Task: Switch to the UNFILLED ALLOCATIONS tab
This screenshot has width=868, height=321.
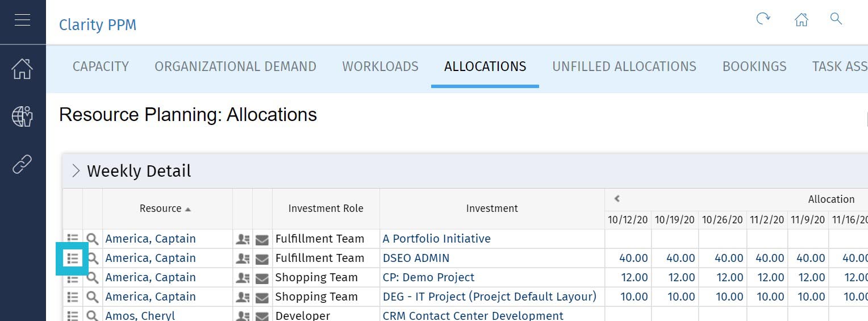Action: click(x=624, y=66)
